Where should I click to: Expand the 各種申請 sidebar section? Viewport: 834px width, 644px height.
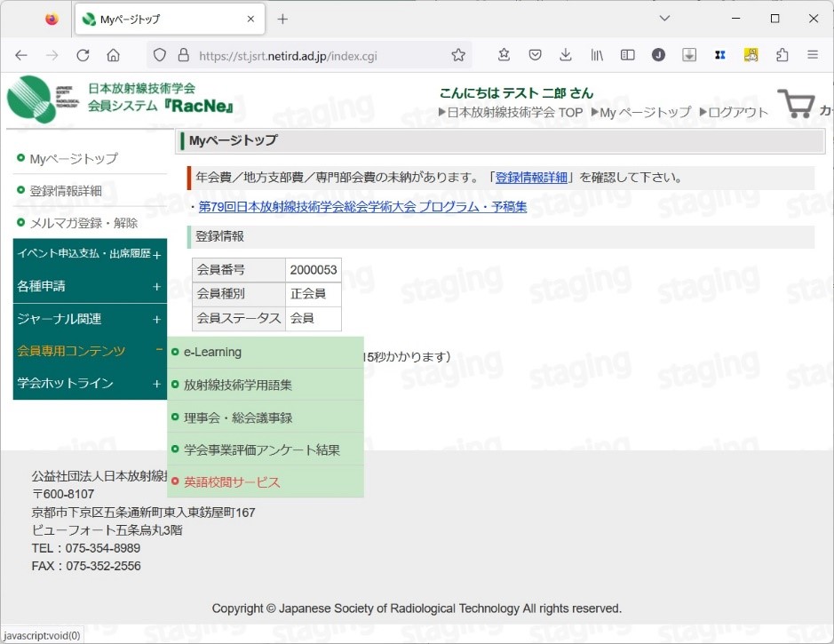(89, 287)
